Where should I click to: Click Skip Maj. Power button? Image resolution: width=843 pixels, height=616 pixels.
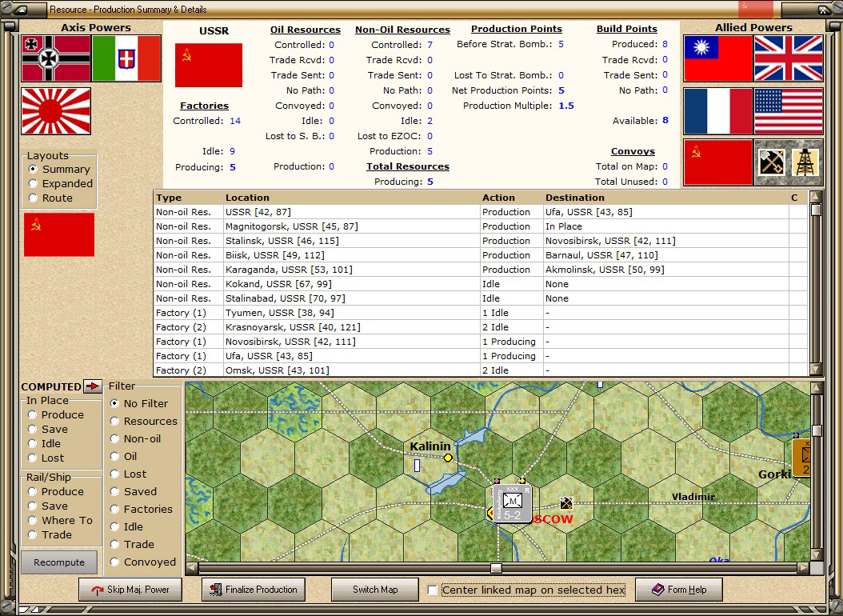[x=130, y=590]
